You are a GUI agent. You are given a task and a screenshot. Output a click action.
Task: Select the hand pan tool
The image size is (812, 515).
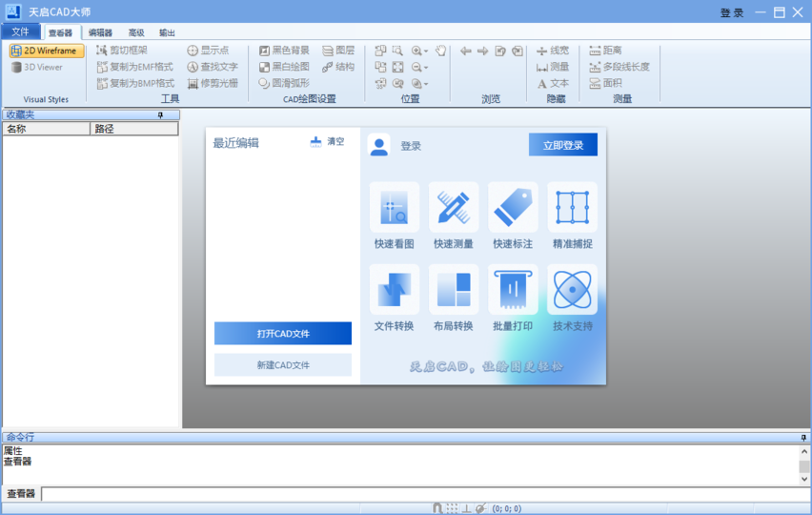440,51
